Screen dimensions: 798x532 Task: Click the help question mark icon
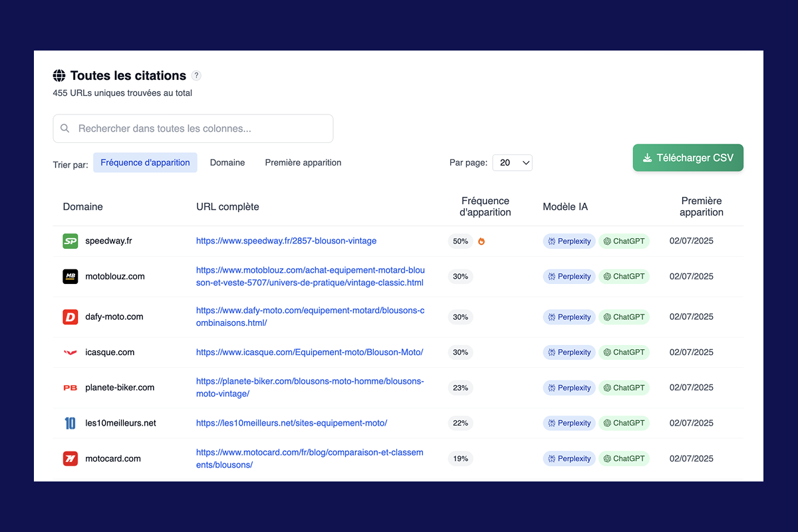[x=196, y=76]
